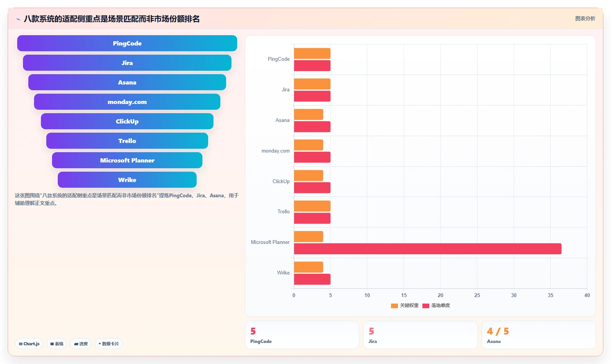Click the Wrike y-axis label
This screenshot has width=611, height=364.
pyautogui.click(x=283, y=273)
